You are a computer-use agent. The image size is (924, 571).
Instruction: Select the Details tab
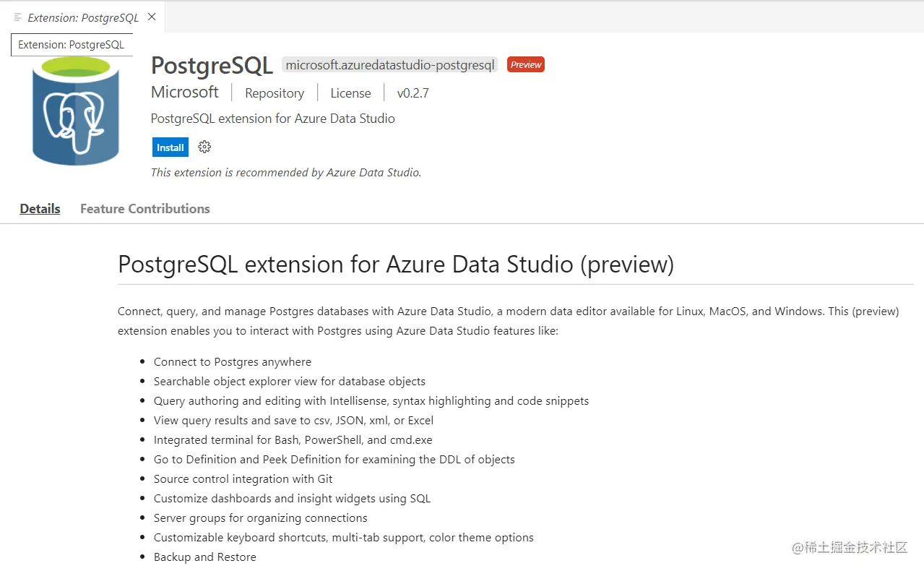pyautogui.click(x=40, y=209)
